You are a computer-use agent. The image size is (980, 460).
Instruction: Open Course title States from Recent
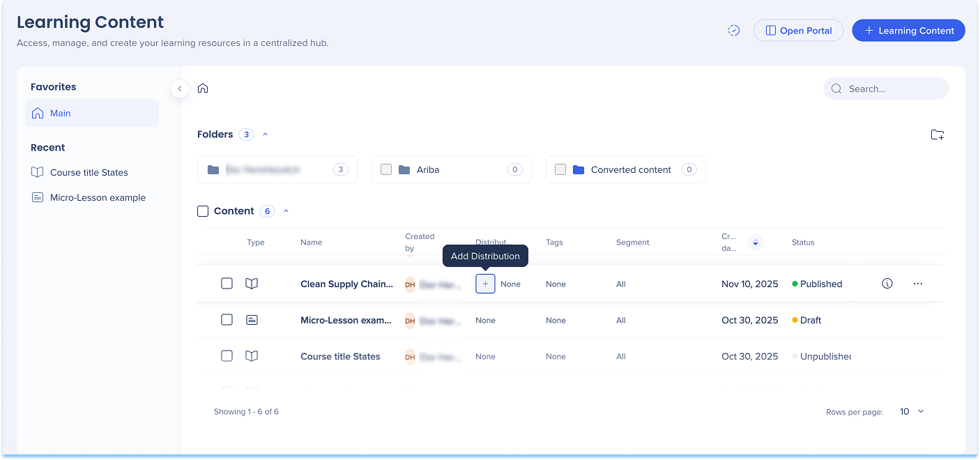pos(89,172)
